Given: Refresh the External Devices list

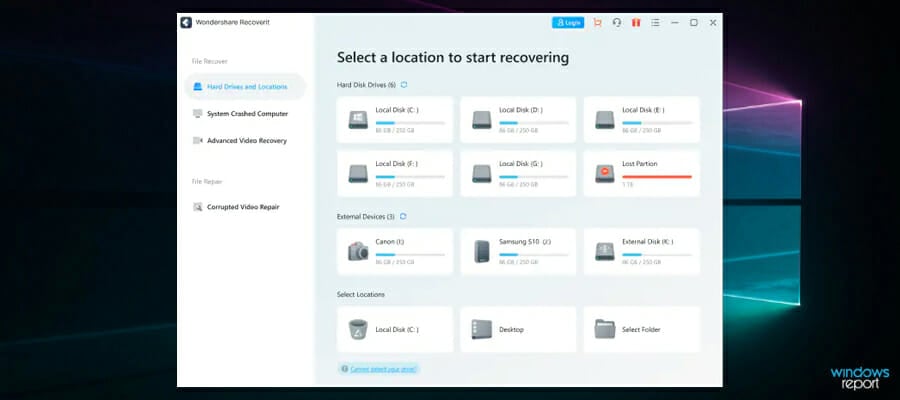Looking at the screenshot, I should 403,216.
